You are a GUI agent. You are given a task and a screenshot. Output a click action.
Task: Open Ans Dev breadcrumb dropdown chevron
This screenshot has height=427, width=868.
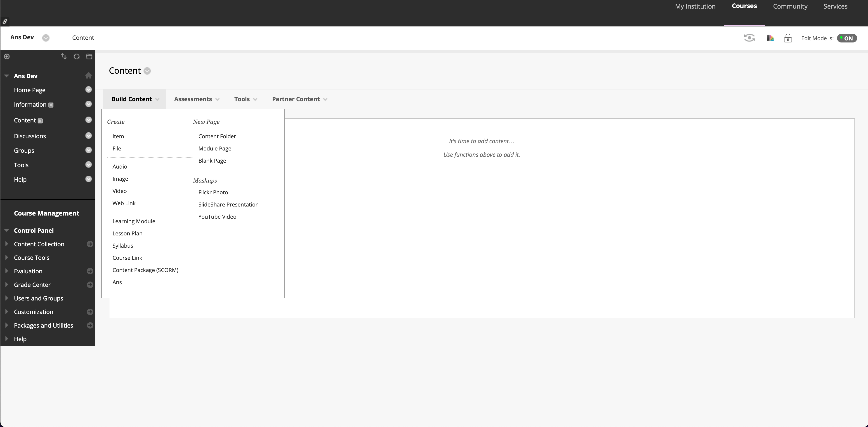click(46, 38)
